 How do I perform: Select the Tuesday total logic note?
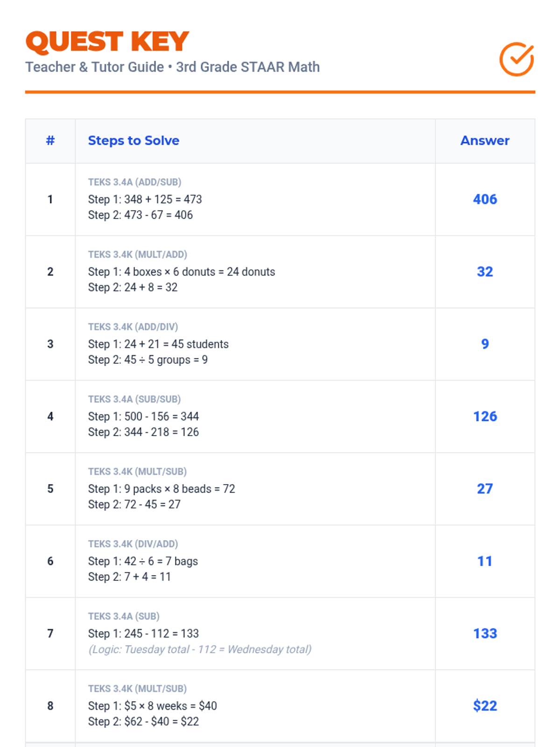coord(200,649)
